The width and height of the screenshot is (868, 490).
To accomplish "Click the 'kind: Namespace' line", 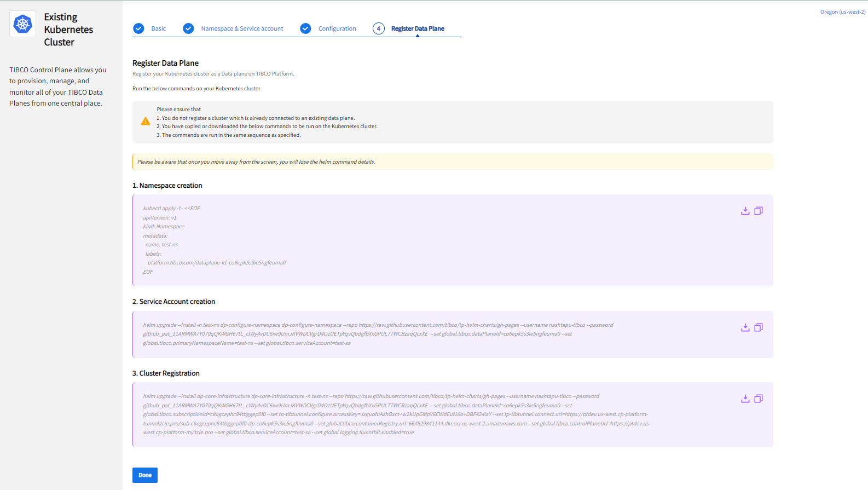I will pyautogui.click(x=164, y=227).
